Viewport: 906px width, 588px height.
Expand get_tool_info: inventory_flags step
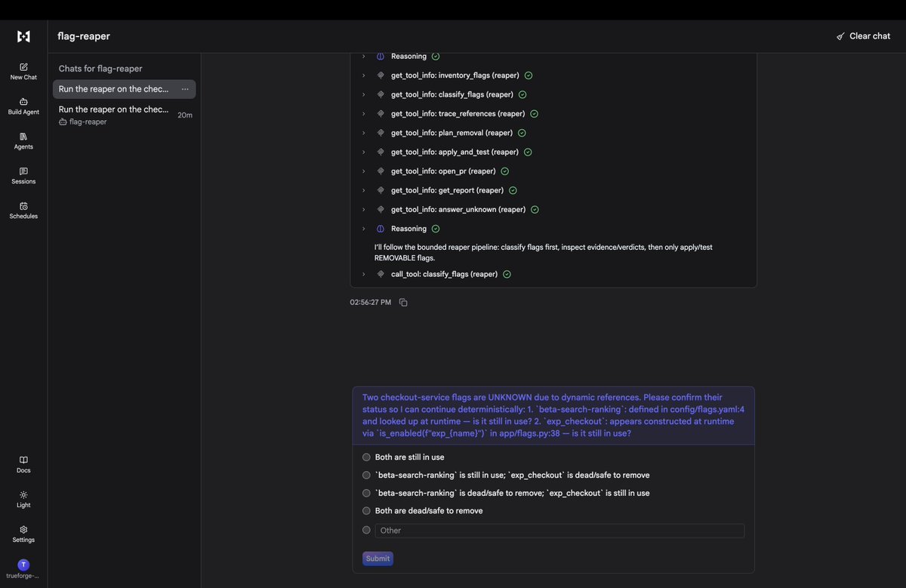pos(363,75)
